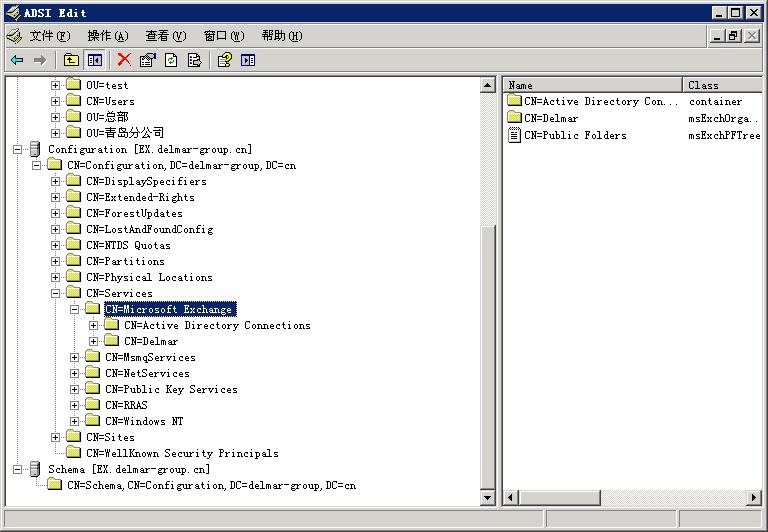Click right pane horizontal scroll left arrow

click(x=510, y=498)
